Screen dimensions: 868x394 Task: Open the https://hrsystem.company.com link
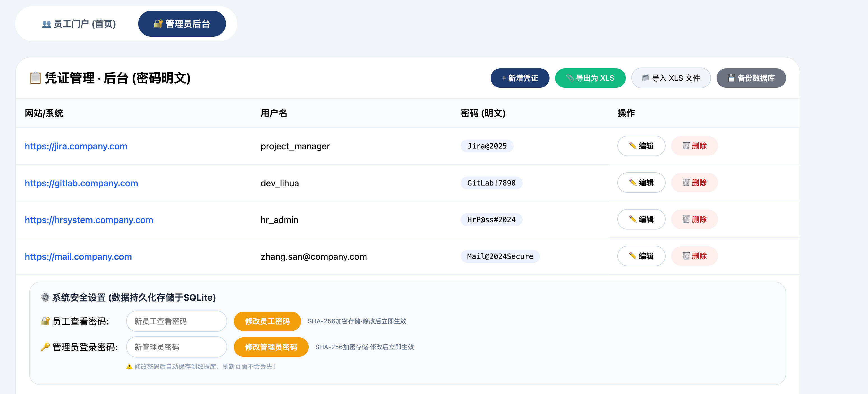(89, 220)
